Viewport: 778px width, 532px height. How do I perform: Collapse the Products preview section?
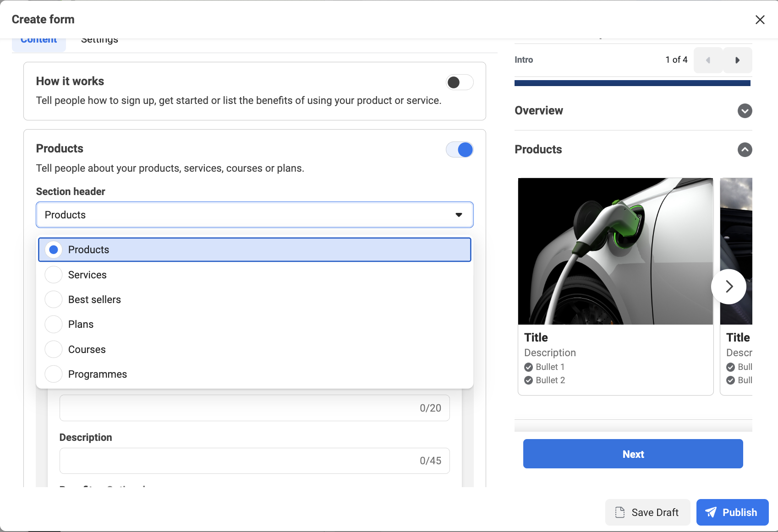click(745, 150)
